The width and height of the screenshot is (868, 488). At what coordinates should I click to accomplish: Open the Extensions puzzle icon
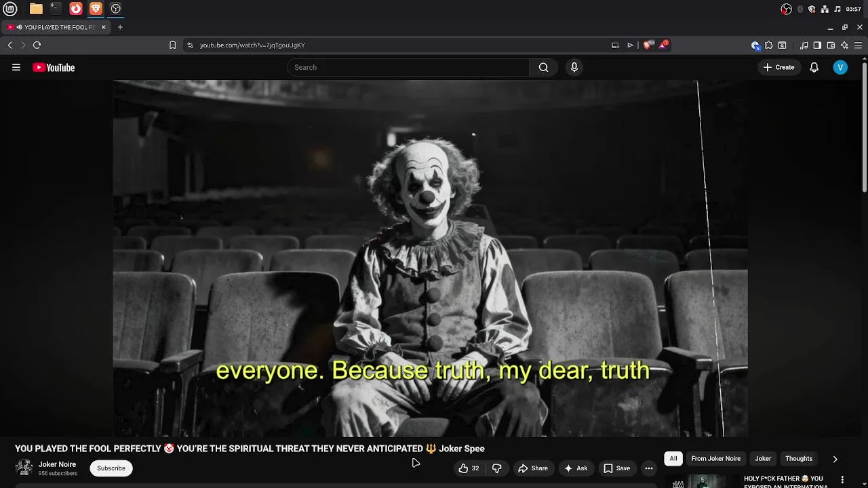(768, 45)
